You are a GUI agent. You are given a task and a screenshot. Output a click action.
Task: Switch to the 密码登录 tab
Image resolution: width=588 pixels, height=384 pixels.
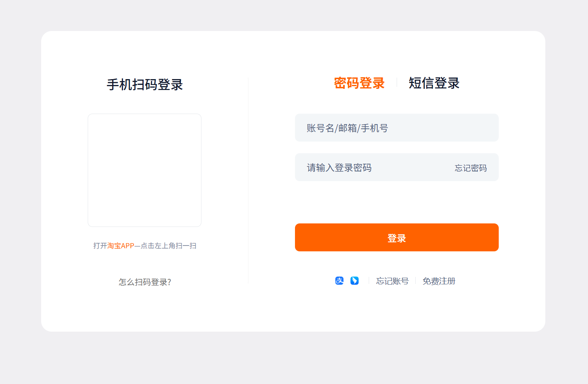point(359,83)
